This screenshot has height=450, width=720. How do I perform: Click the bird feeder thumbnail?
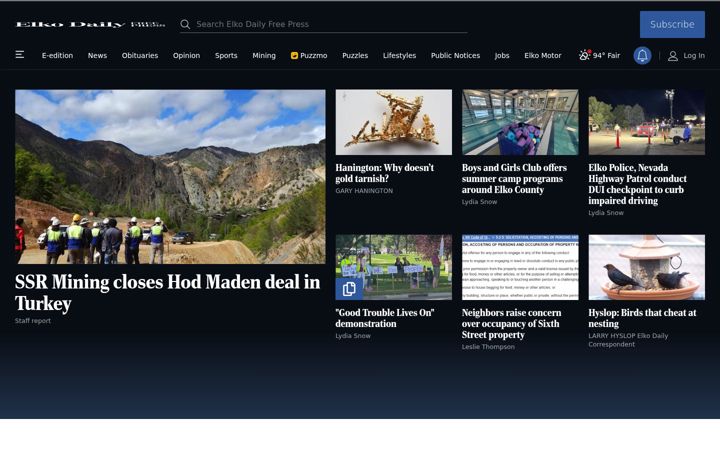(x=647, y=267)
